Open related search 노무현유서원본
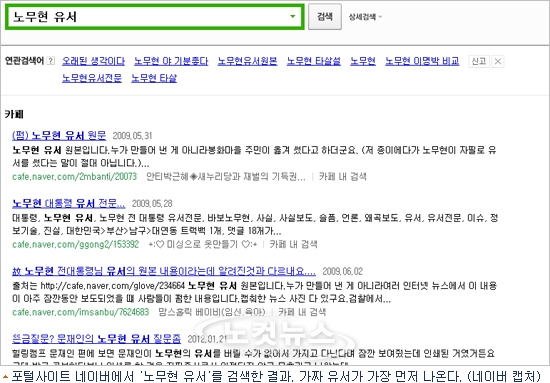550x383 pixels. pos(247,61)
